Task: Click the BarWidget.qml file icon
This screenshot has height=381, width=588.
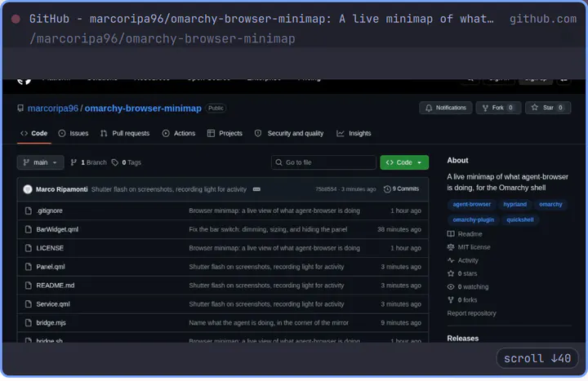Action: click(28, 229)
